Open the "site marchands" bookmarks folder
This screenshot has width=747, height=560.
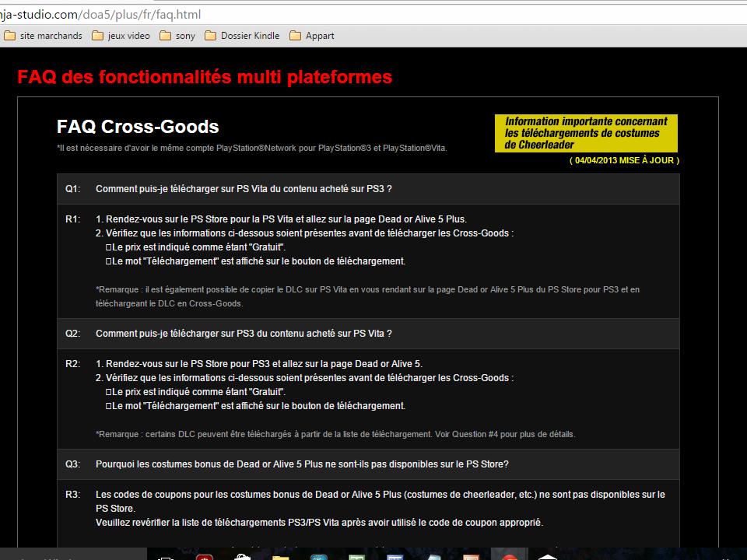coord(44,36)
